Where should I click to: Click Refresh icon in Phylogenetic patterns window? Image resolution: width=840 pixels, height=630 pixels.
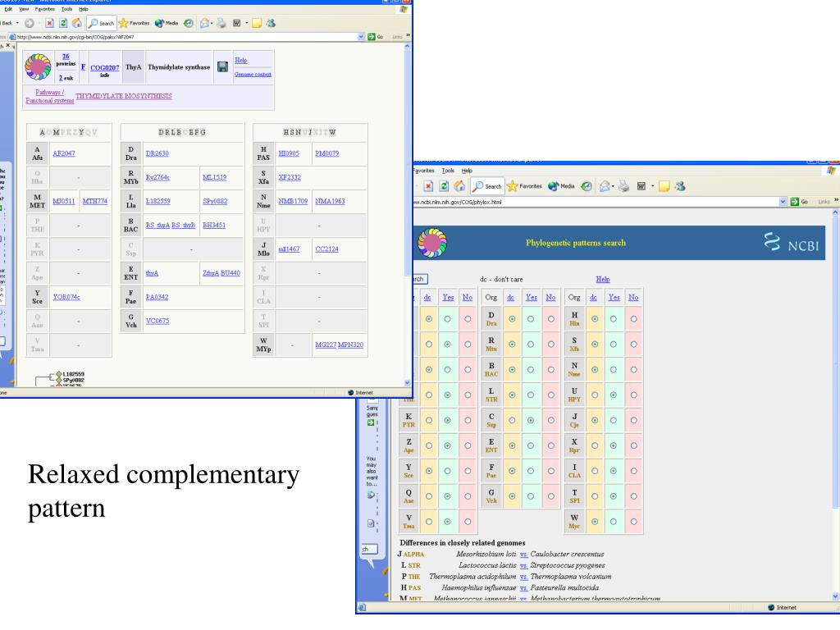444,186
